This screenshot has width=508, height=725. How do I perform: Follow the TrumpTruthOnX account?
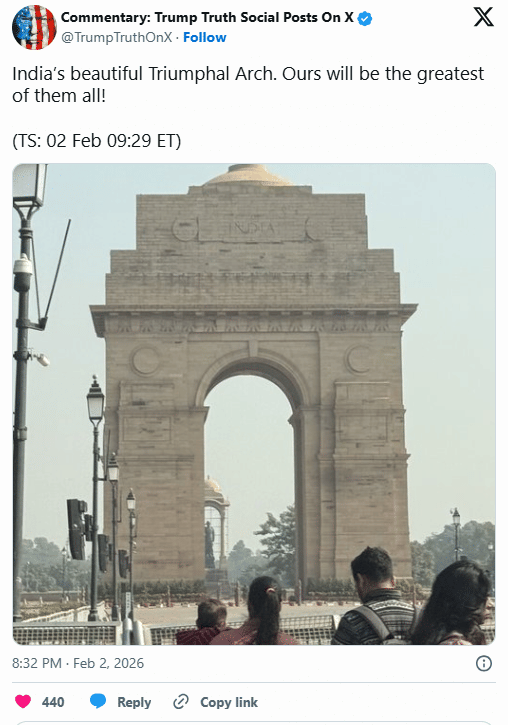coord(204,37)
